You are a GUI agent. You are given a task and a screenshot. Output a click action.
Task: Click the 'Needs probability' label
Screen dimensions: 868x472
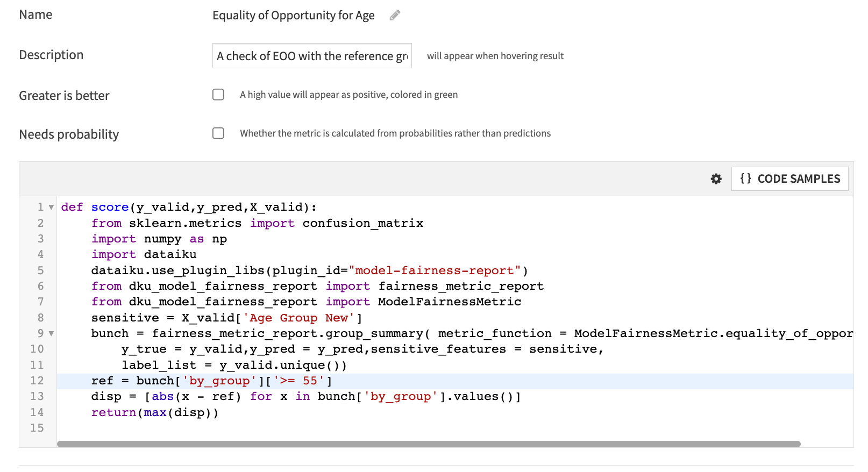point(69,134)
